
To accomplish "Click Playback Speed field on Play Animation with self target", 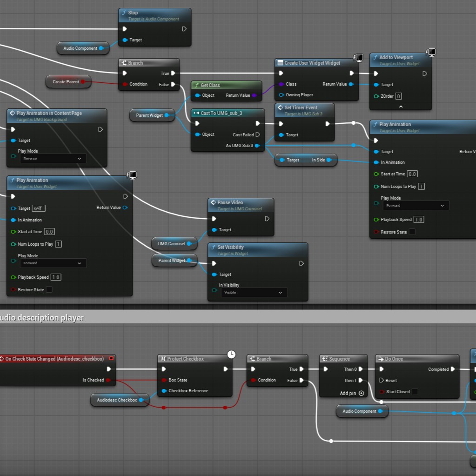I will coord(56,277).
